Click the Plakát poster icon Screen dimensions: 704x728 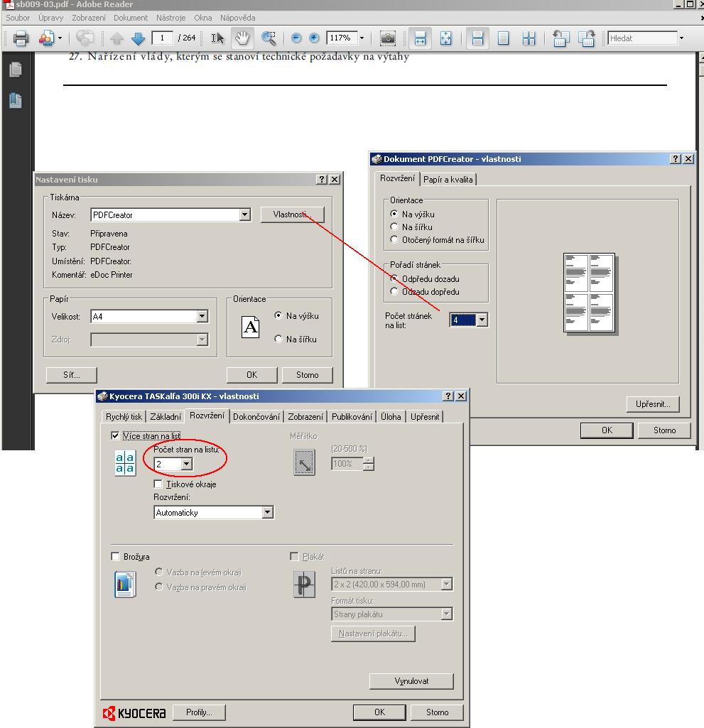coord(304,584)
